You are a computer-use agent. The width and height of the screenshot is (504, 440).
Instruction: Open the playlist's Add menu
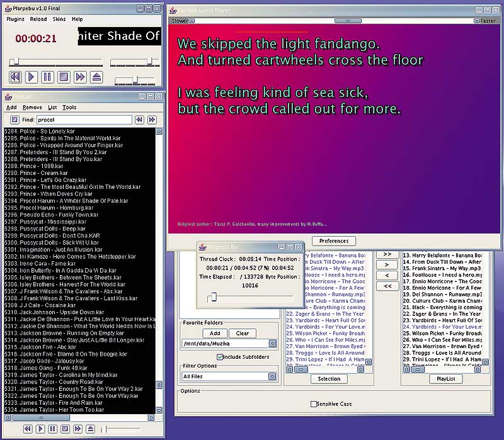[x=11, y=107]
